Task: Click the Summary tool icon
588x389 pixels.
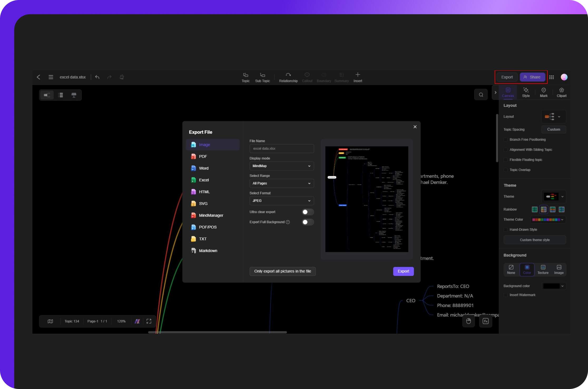Action: (341, 77)
